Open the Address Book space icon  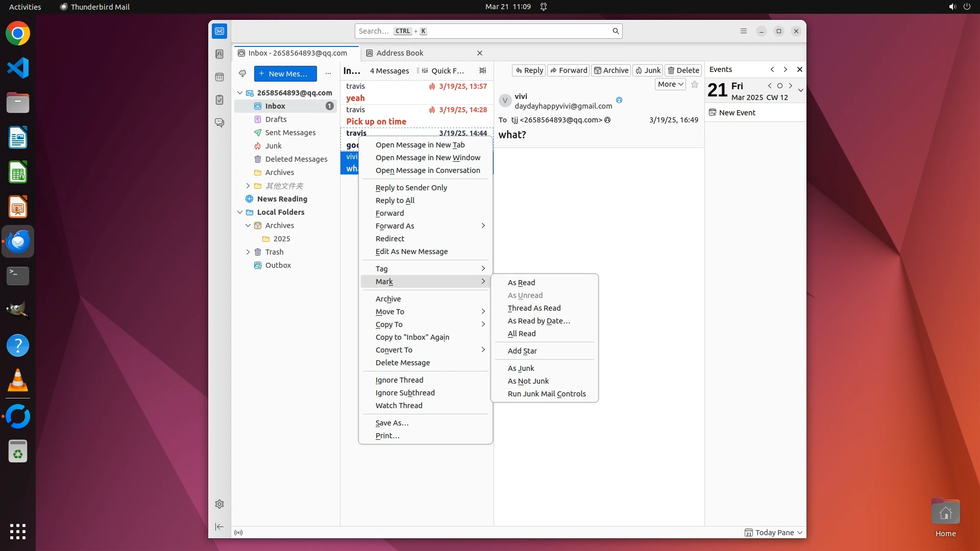click(219, 54)
